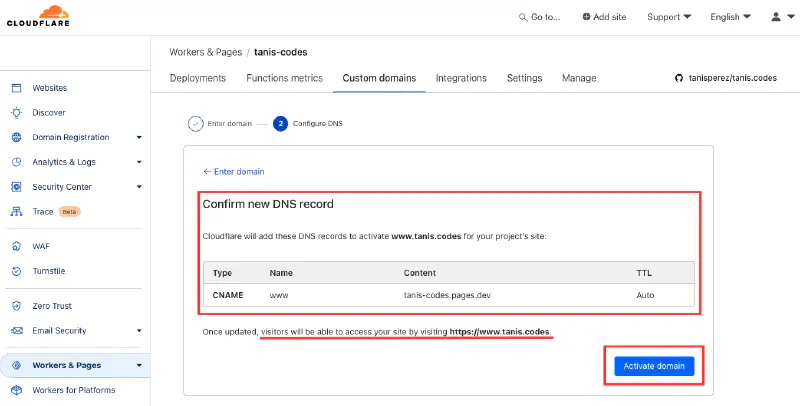Click the Domain Registration globe icon
Screen dimensions: 800x406
[x=16, y=137]
